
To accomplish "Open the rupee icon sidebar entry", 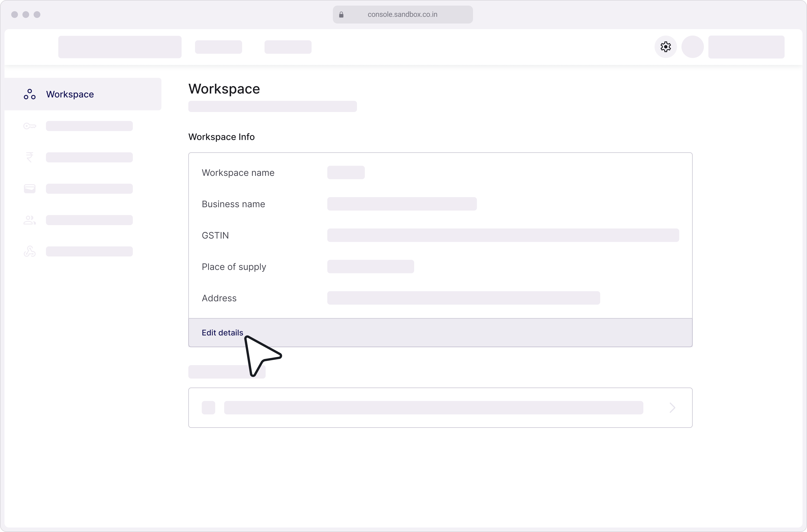I will click(x=30, y=157).
